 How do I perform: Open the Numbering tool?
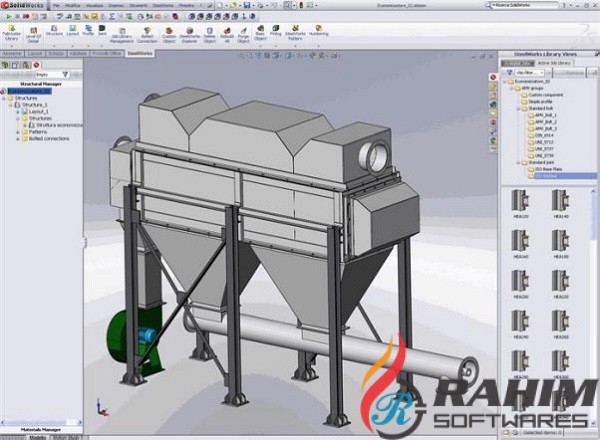click(x=318, y=31)
